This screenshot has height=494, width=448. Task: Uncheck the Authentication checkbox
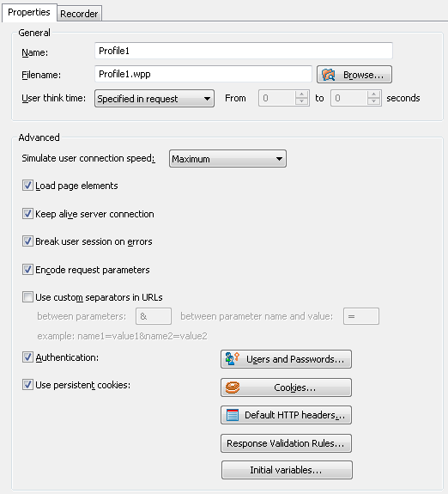27,357
